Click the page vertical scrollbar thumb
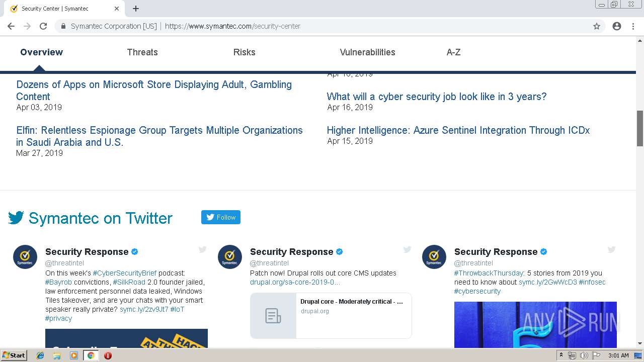 pos(640,128)
